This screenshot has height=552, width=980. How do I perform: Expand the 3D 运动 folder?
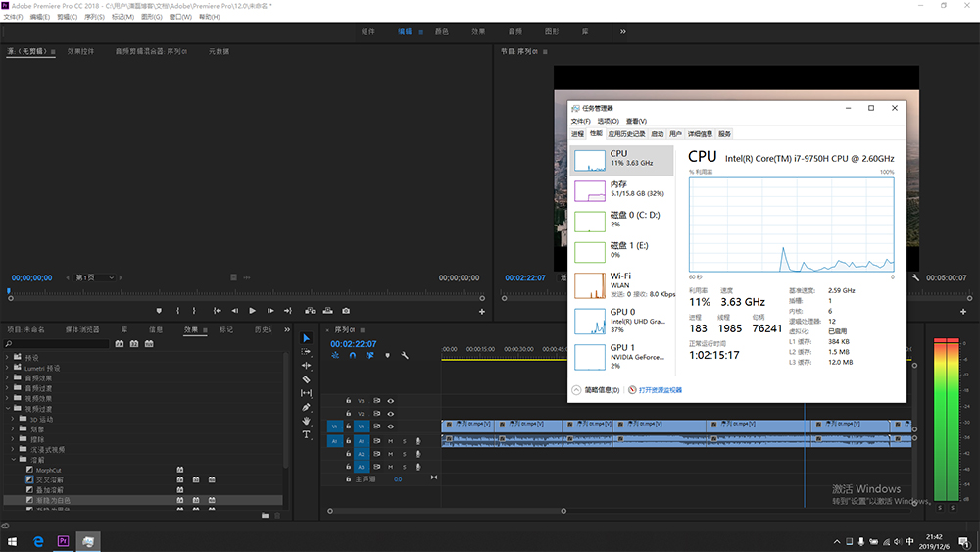(15, 419)
